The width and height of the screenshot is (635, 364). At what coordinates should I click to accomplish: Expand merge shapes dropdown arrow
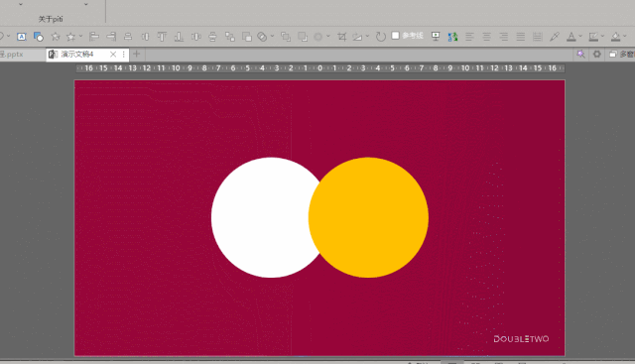pos(272,37)
